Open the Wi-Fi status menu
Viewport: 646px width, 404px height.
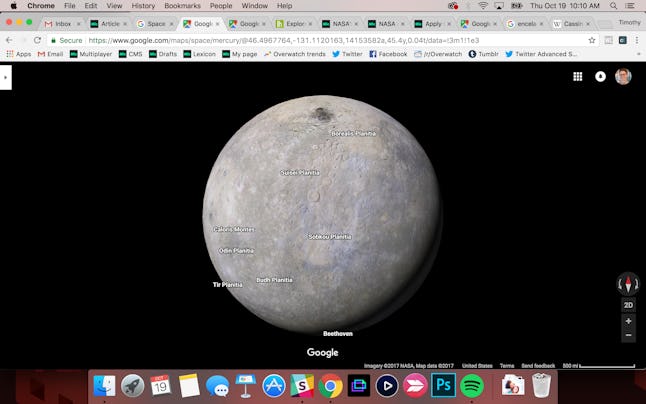[483, 6]
